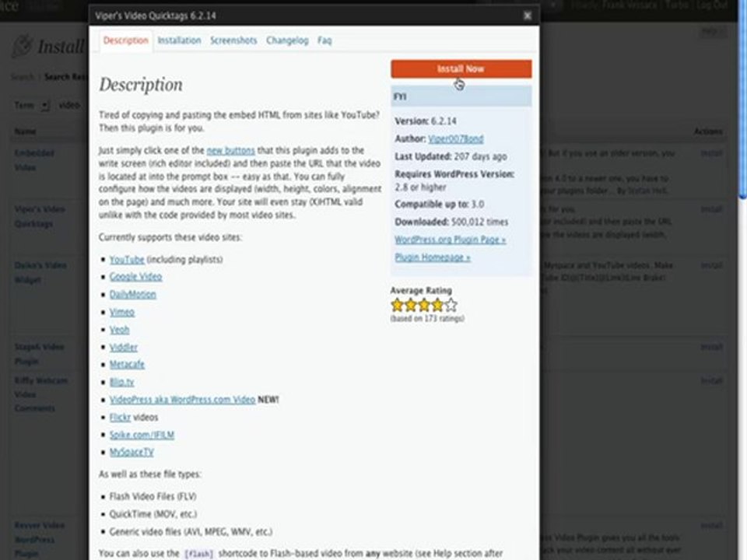Open VideoPress aka WordPress.com Video link
747x560 pixels.
coord(182,400)
